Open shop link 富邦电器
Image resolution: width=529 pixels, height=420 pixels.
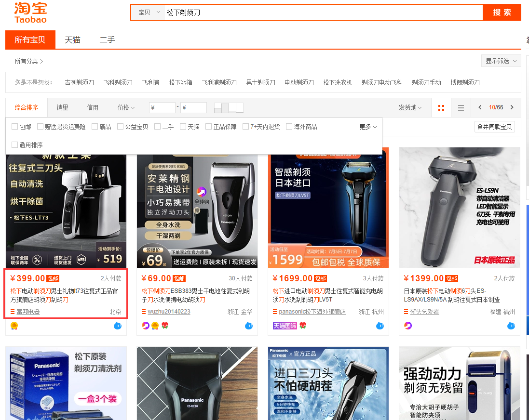tap(28, 312)
